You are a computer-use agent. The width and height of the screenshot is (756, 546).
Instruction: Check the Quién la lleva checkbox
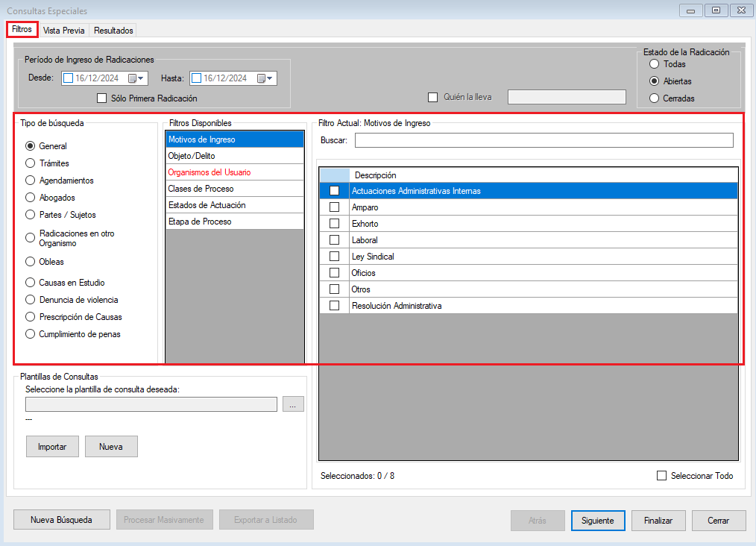[432, 97]
